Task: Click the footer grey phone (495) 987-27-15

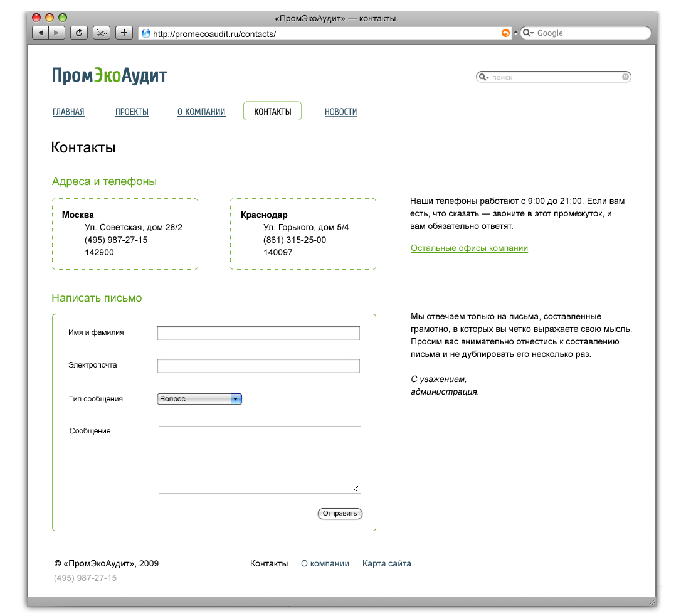Action: (x=85, y=578)
